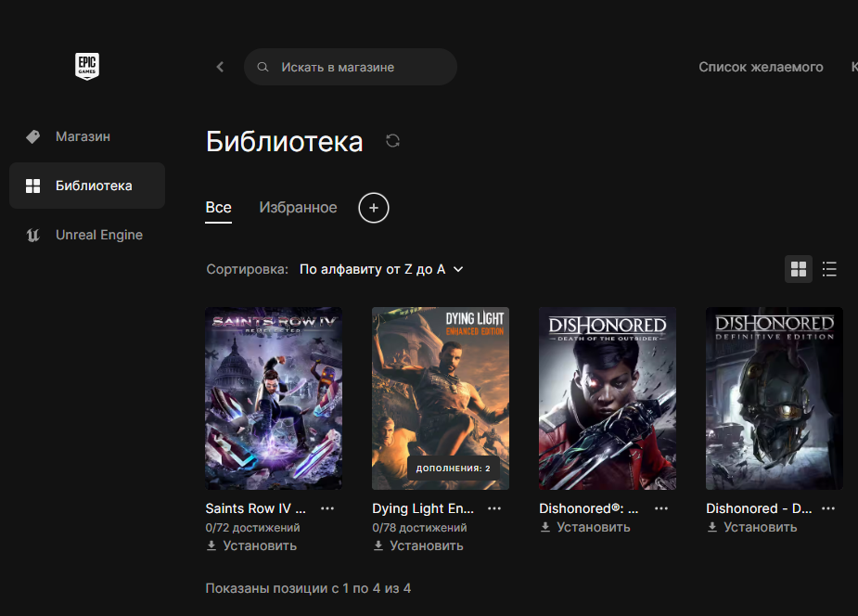The width and height of the screenshot is (858, 616).
Task: Click the store tag icon in sidebar
Action: [32, 136]
